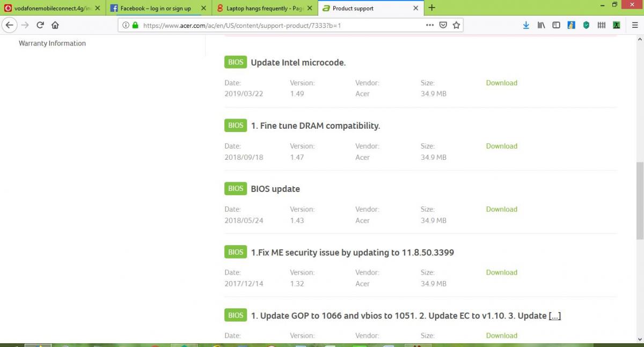Click the version number 1.47

tap(297, 158)
